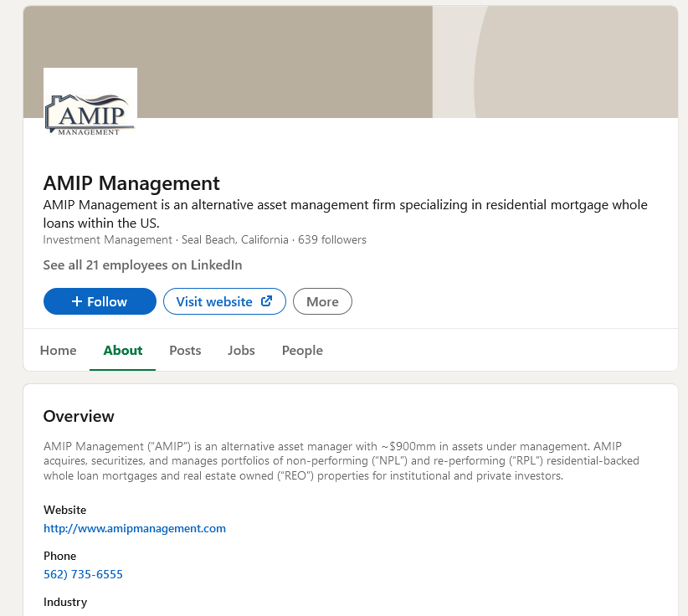Click the Investment Management category text
This screenshot has width=688, height=616.
coord(107,239)
